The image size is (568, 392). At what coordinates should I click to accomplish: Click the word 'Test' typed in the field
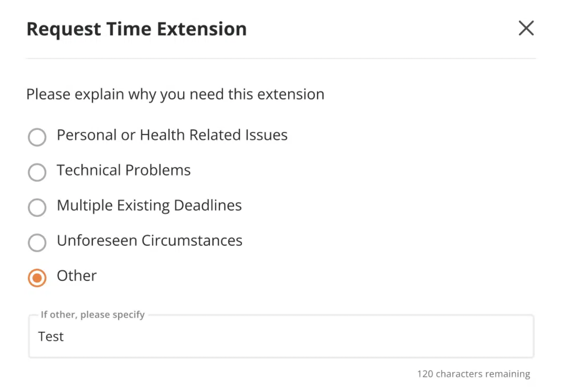[51, 336]
